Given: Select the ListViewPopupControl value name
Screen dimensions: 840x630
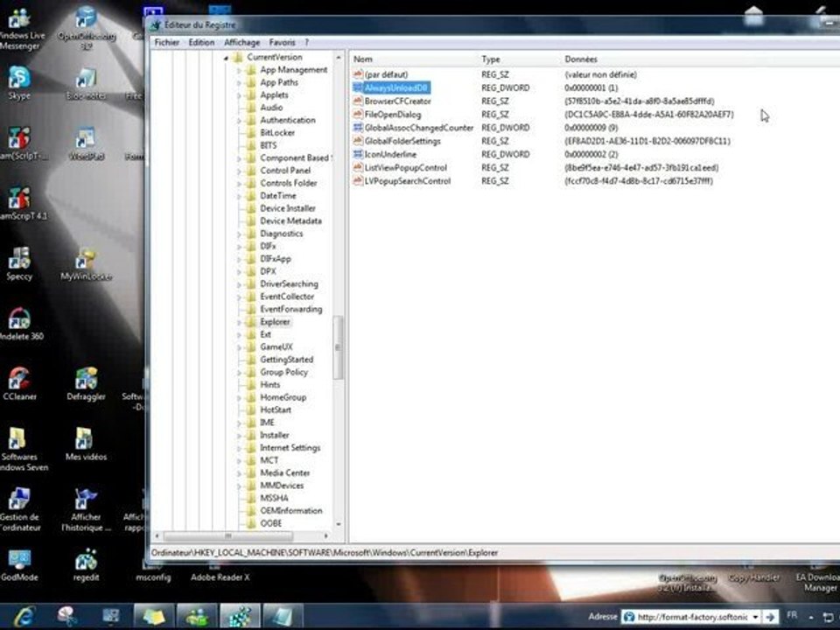Looking at the screenshot, I should pyautogui.click(x=405, y=168).
